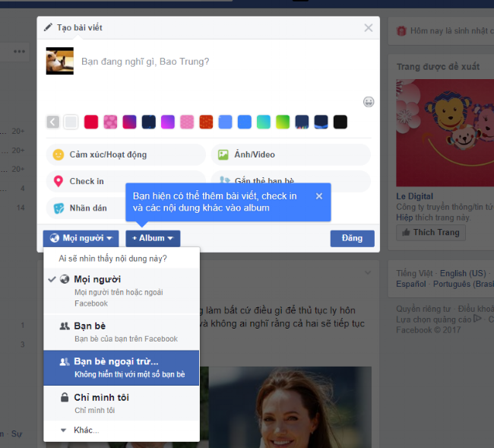Screen dimensions: 494x448
Task: Switch language to English (US)
Action: 463,273
